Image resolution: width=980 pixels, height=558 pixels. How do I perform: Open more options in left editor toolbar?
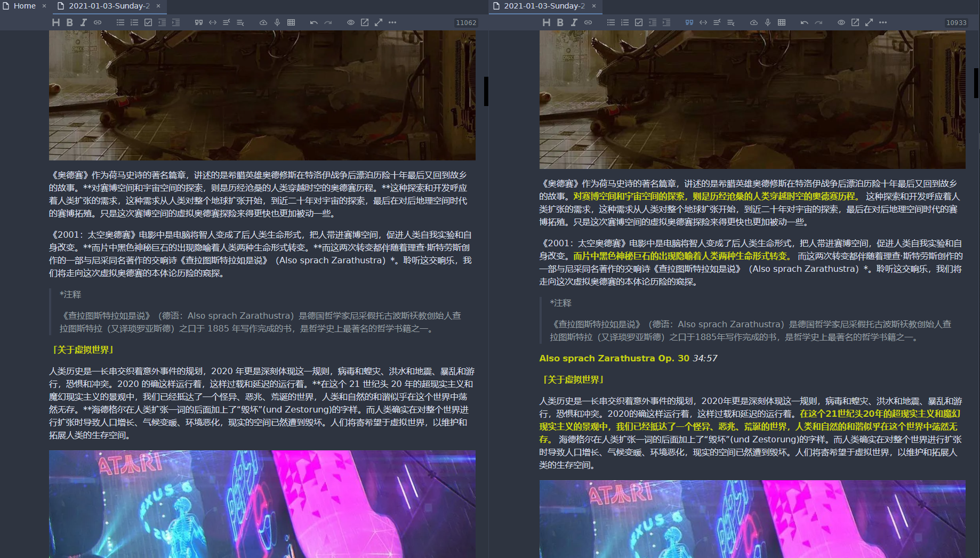coord(392,22)
